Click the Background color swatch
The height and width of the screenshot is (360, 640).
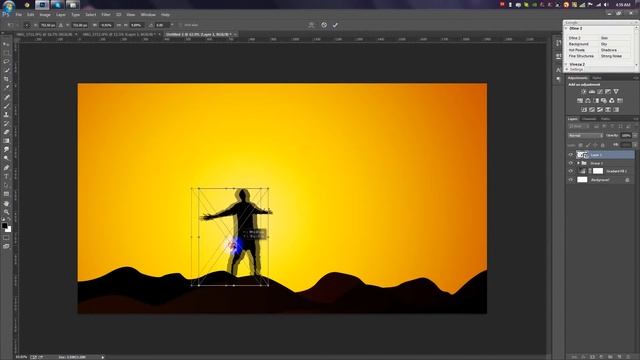pos(9,229)
